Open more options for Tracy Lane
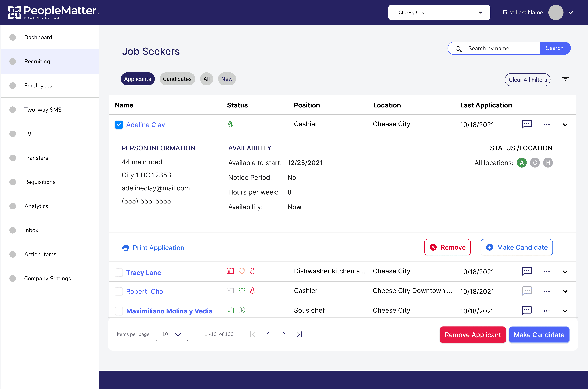Viewport: 588px width, 389px height. coord(547,272)
